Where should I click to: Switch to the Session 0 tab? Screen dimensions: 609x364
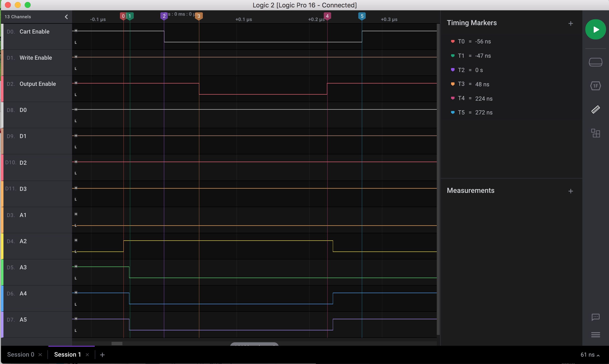21,354
